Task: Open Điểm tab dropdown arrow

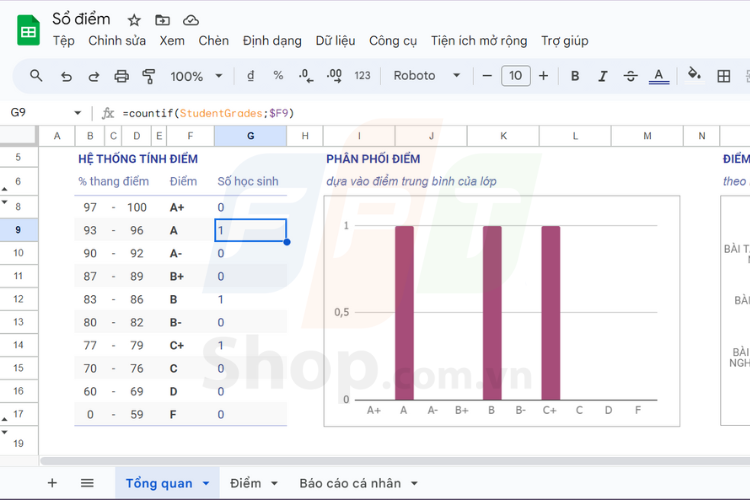Action: (x=274, y=484)
